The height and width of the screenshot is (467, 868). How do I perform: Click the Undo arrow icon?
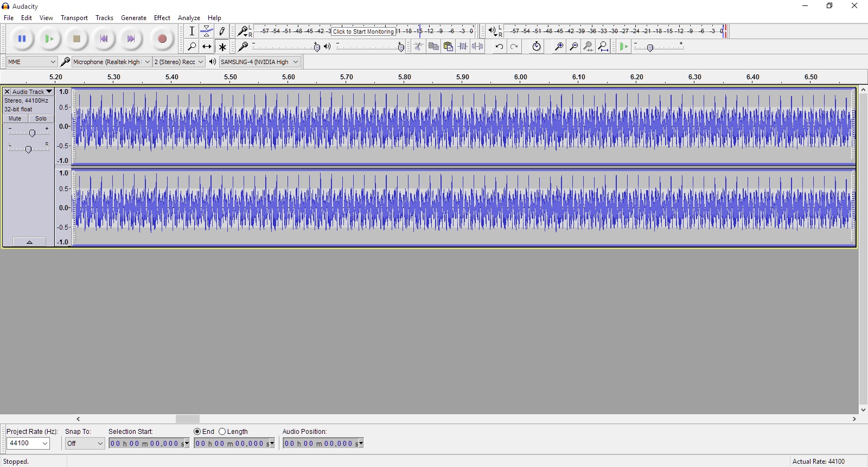pyautogui.click(x=499, y=47)
